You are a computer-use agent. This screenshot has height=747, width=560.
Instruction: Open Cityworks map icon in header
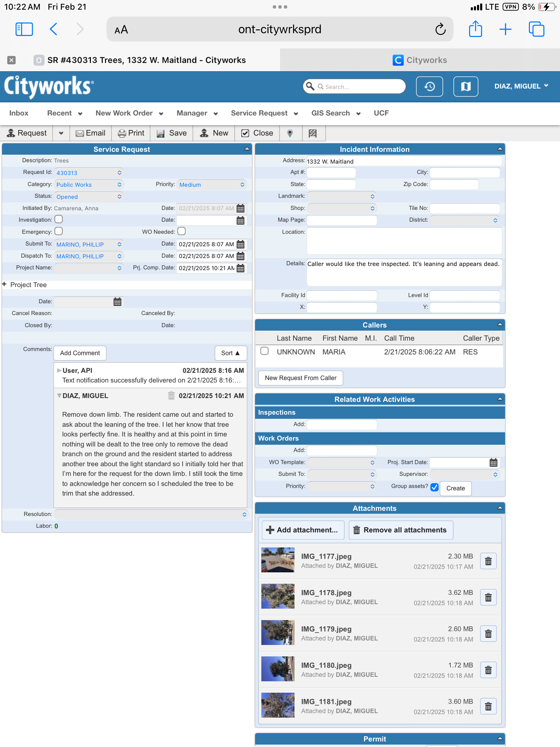(x=466, y=86)
